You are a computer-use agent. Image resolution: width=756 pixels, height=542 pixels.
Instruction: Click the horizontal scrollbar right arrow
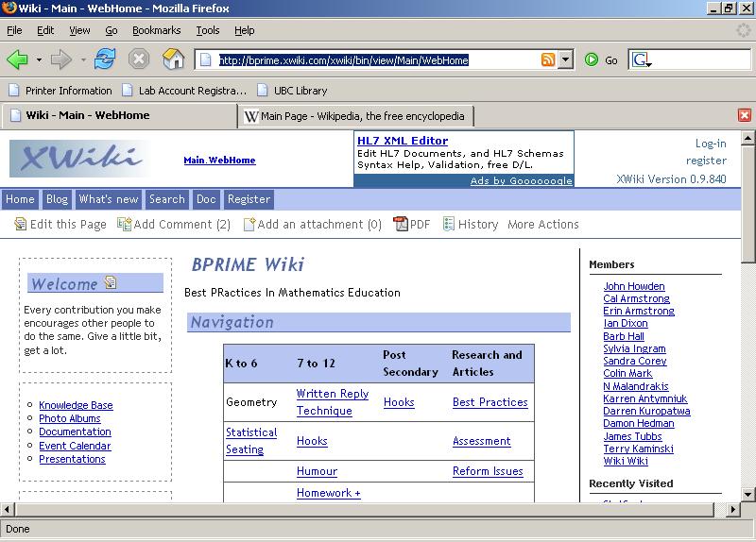click(x=733, y=509)
